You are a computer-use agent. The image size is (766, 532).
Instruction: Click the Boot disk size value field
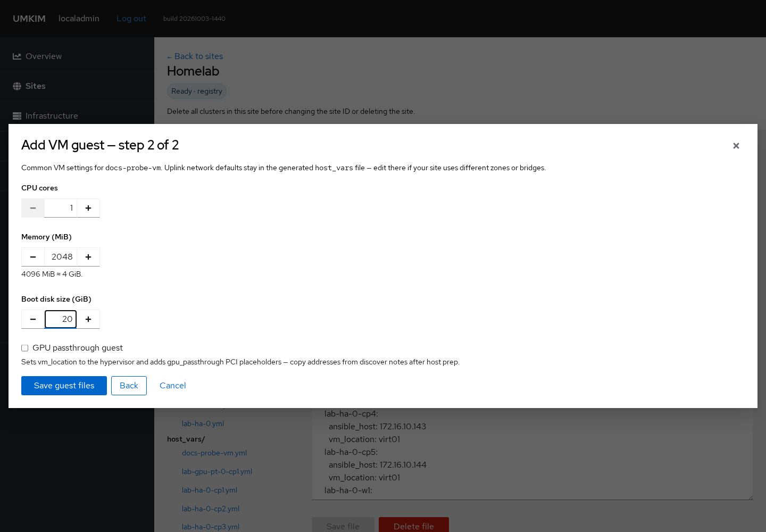tap(61, 319)
